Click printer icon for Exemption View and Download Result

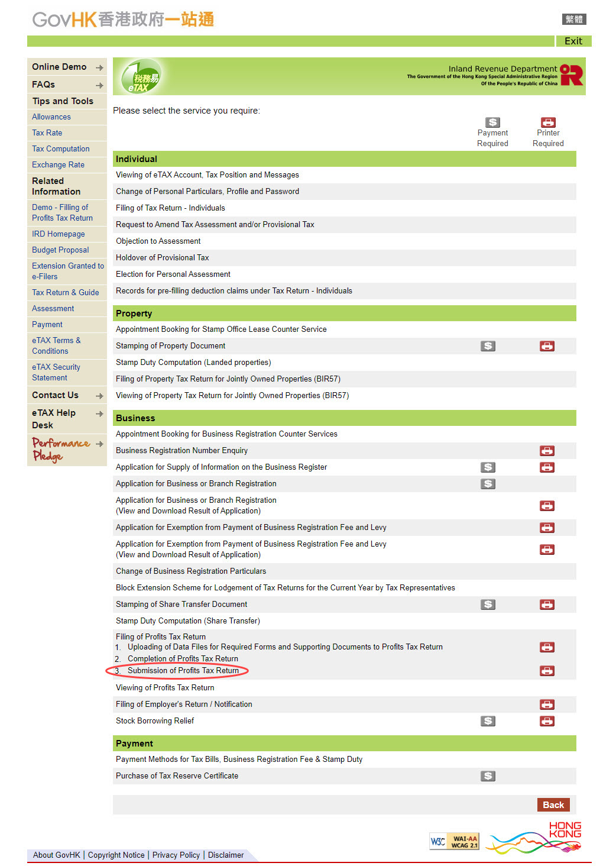click(x=547, y=550)
